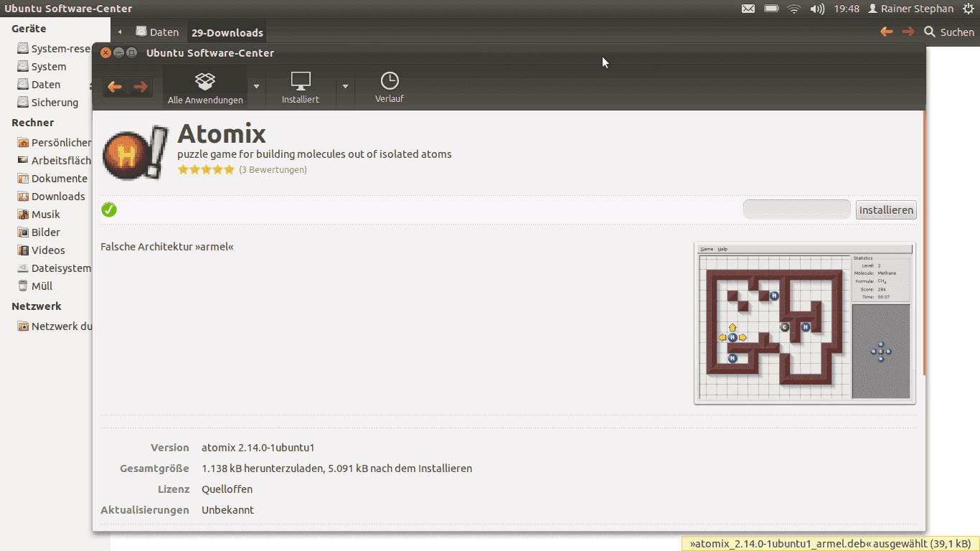Click the five-star rating for Atomix
The height and width of the screenshot is (551, 980).
(x=206, y=170)
